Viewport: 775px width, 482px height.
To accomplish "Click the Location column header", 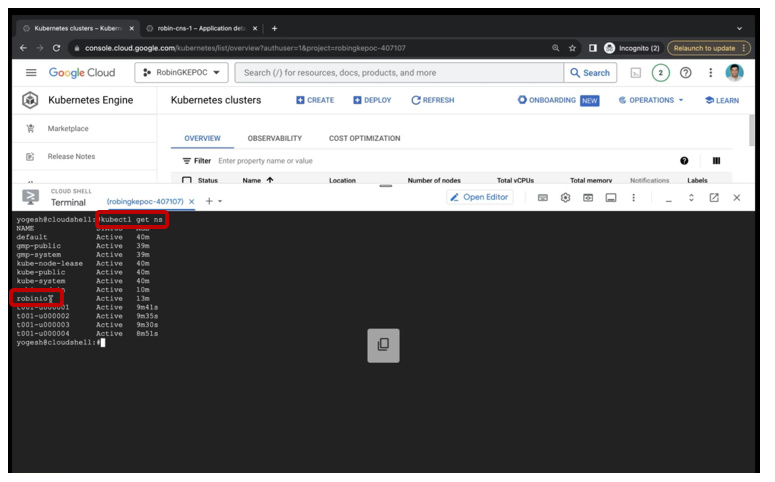I will click(342, 180).
